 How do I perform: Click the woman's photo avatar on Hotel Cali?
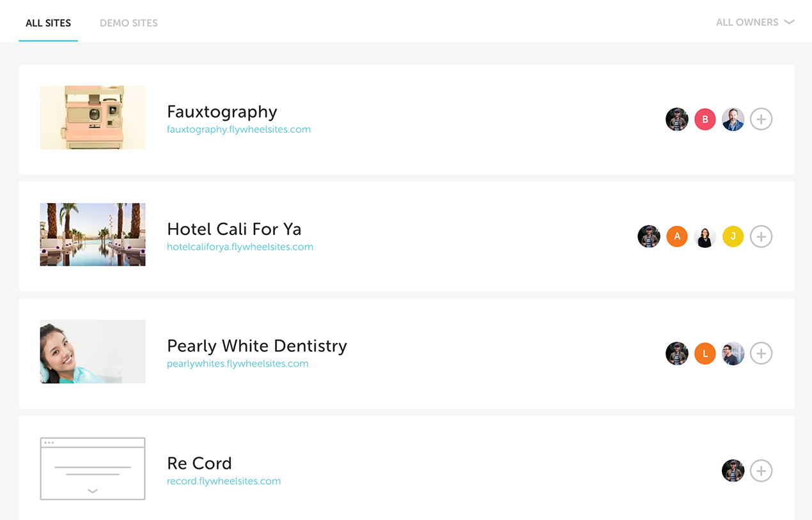pyautogui.click(x=705, y=237)
